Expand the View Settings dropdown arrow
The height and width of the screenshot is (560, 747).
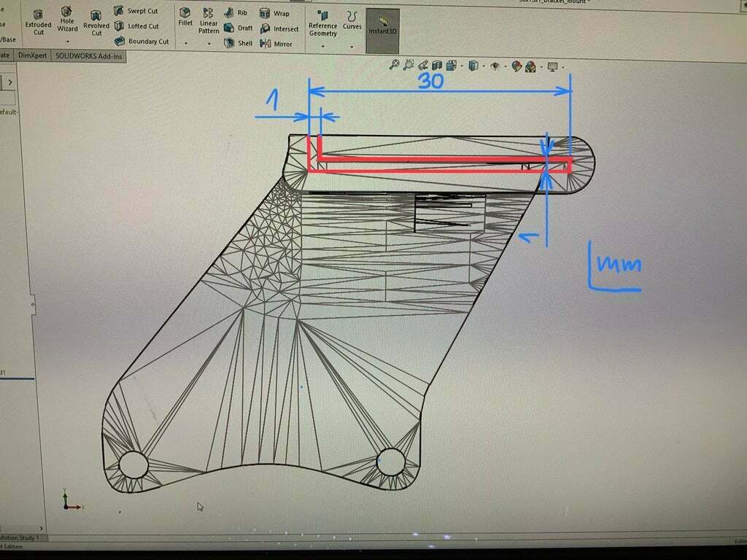tap(563, 67)
